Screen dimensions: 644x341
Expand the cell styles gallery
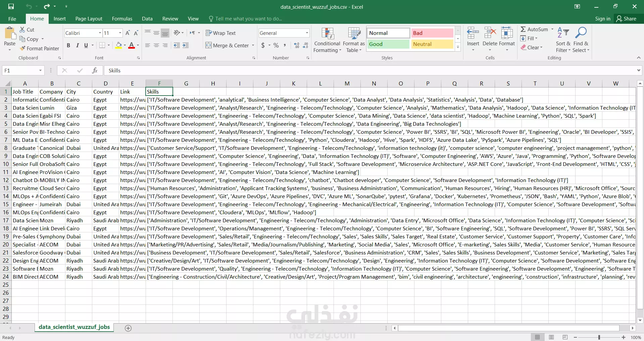pos(458,48)
